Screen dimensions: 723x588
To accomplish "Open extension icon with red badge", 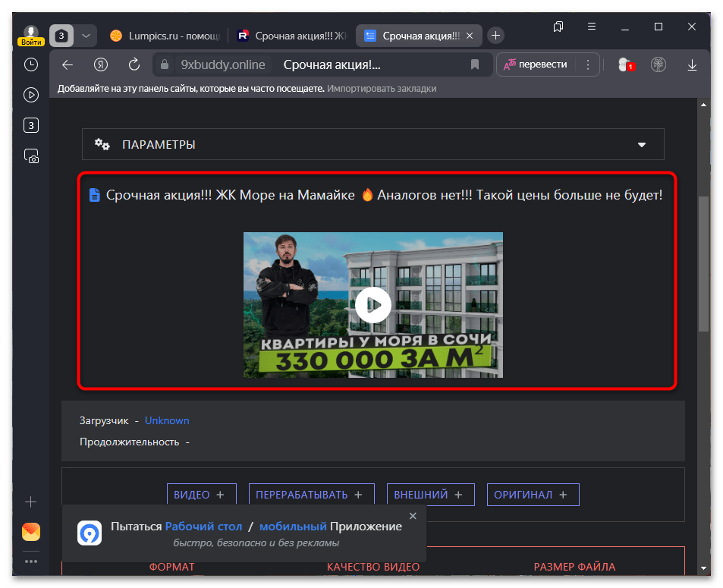I will click(x=626, y=65).
